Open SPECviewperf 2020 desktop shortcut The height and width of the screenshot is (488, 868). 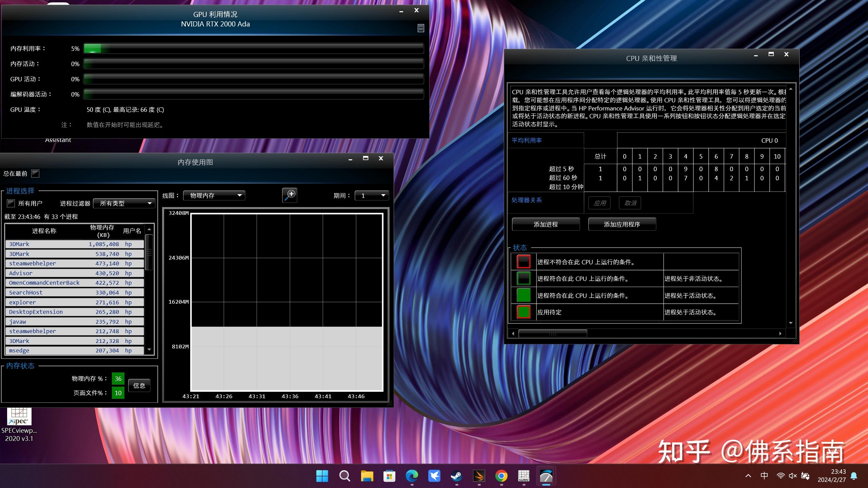[x=19, y=425]
